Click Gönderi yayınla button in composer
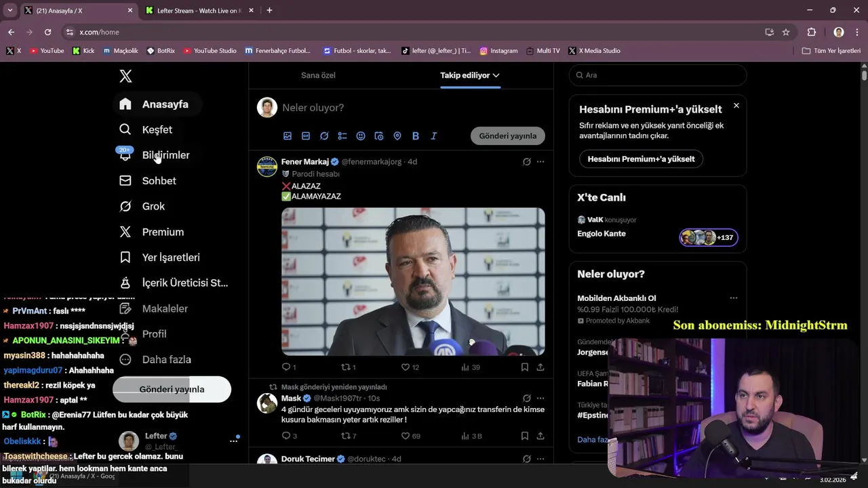868x488 pixels. coord(508,136)
